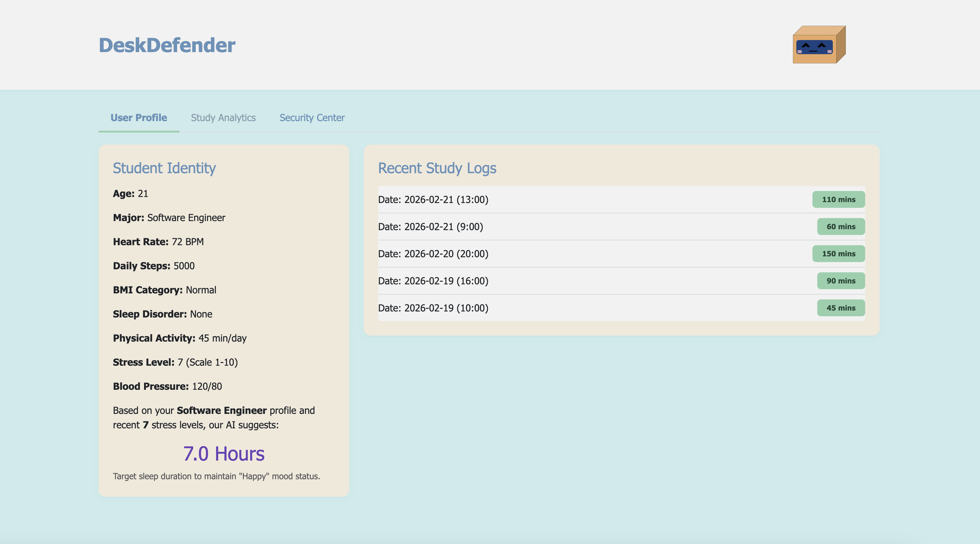Click the Heart Rate 72 BPM row

(158, 242)
